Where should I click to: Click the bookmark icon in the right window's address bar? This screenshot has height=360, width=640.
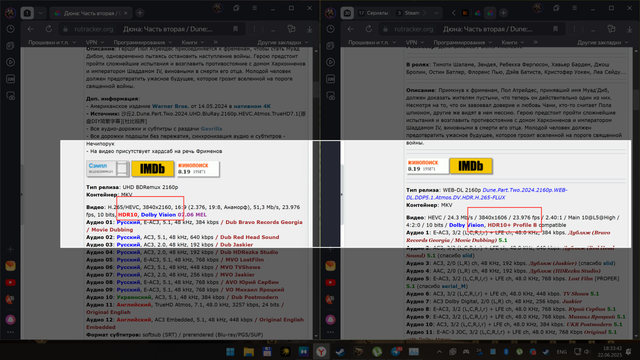click(556, 29)
